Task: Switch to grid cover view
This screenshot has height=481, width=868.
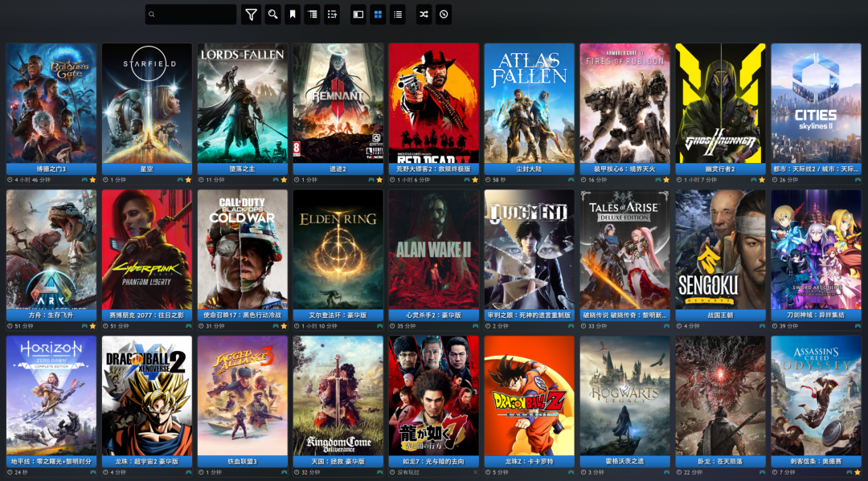Action: [378, 14]
